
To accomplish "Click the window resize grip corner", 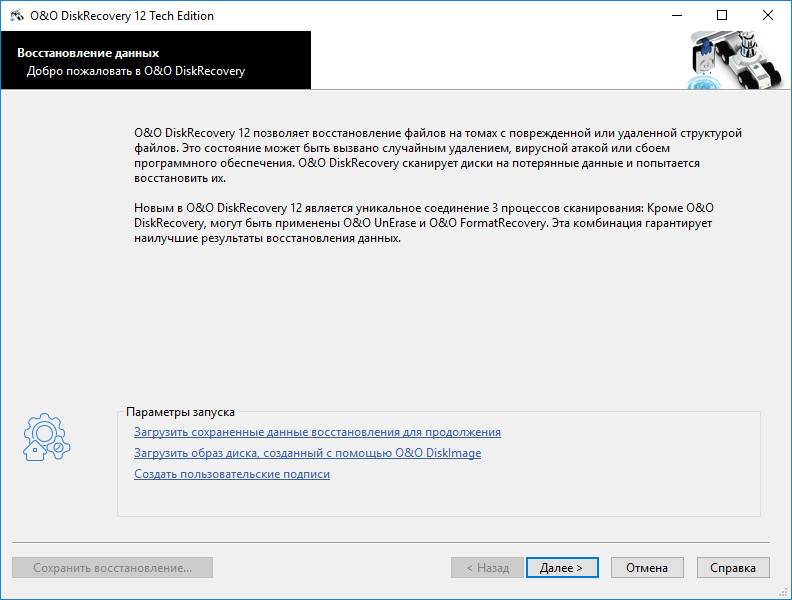I will 784,593.
